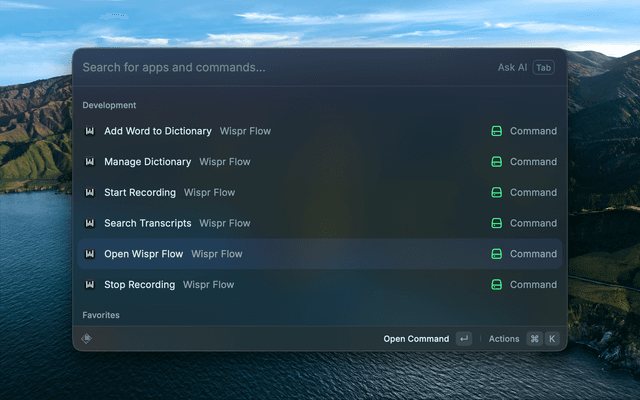Image resolution: width=640 pixels, height=400 pixels.
Task: Click Raycast logo icon in bottom bar
Action: [87, 338]
